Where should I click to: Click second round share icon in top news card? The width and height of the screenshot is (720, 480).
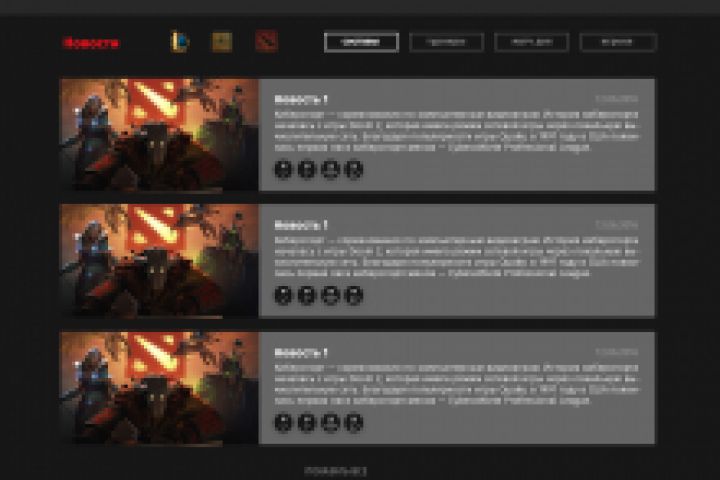(307, 169)
